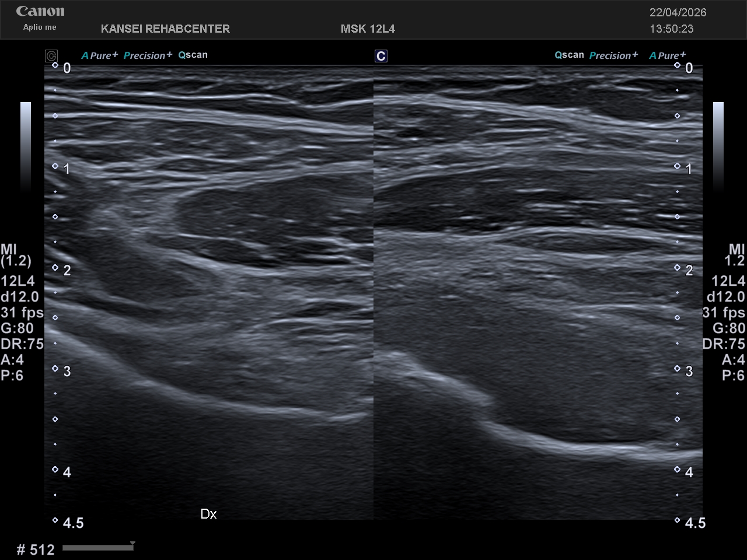Click the KANSEI REHABCENTER institution name
Image resolution: width=747 pixels, height=560 pixels.
[165, 29]
